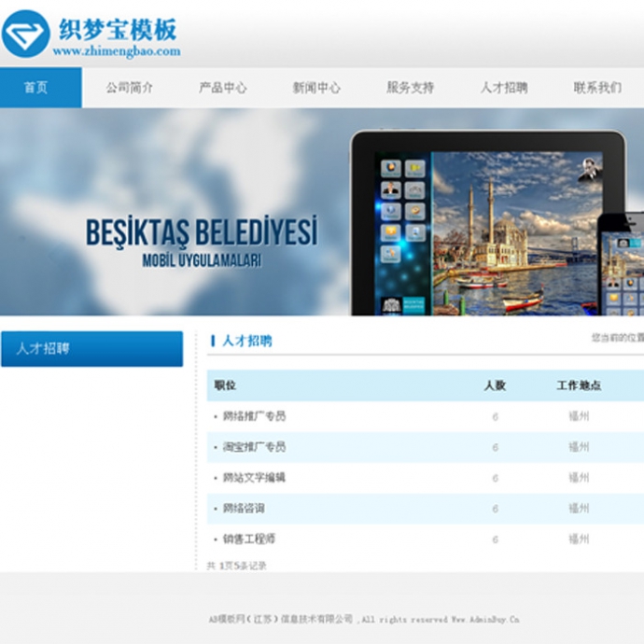Click the 共1页5条记录 pagination text
The image size is (644, 644).
236,566
